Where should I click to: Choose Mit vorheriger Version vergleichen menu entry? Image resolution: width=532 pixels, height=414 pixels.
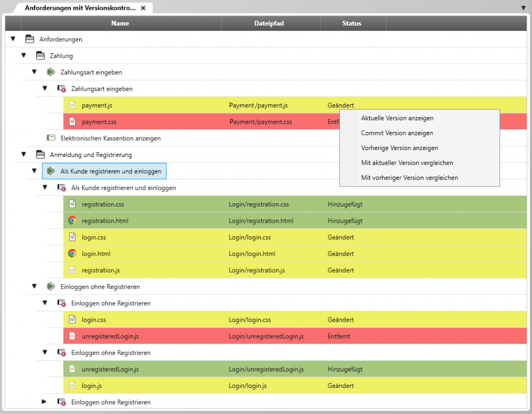click(x=409, y=177)
